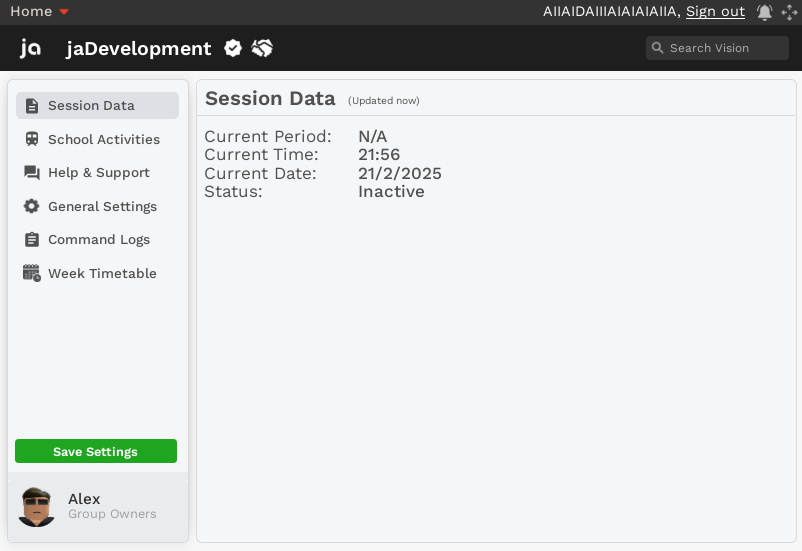Image resolution: width=802 pixels, height=551 pixels.
Task: Click the Current Time: label
Action: [x=261, y=155]
